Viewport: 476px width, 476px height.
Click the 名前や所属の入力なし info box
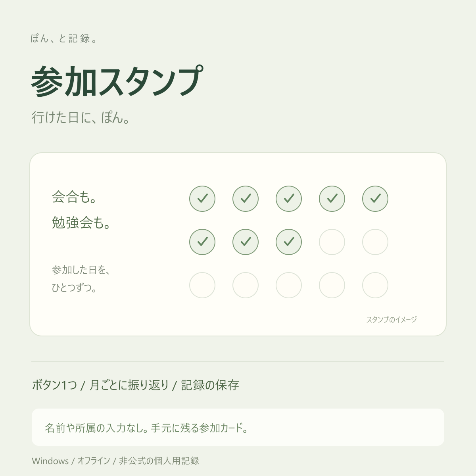[238, 427]
